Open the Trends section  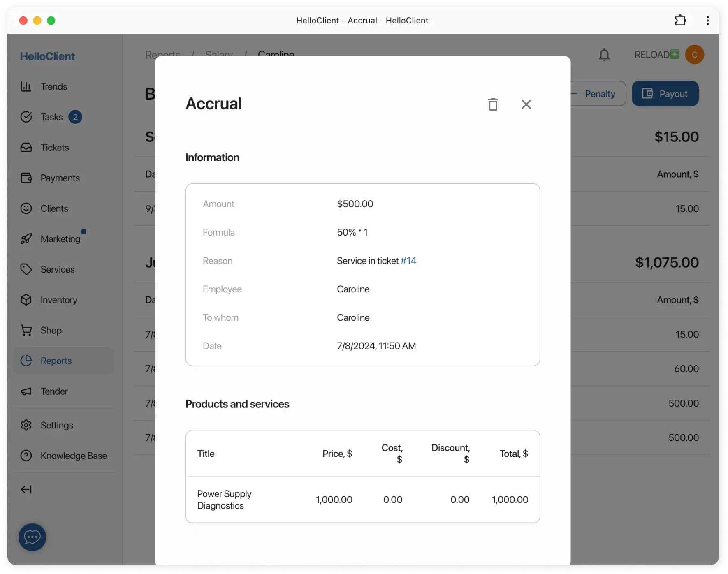53,86
